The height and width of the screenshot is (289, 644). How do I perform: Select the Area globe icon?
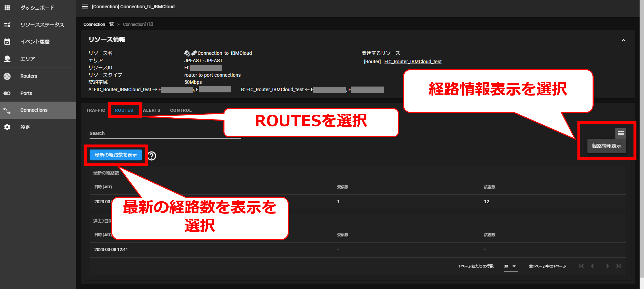tap(7, 59)
